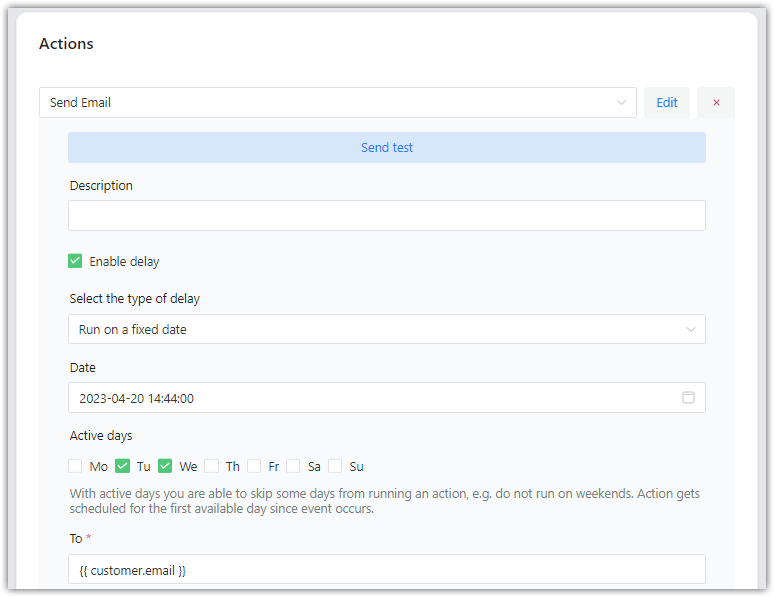Click the Date label
This screenshot has height=597, width=774.
(x=82, y=368)
